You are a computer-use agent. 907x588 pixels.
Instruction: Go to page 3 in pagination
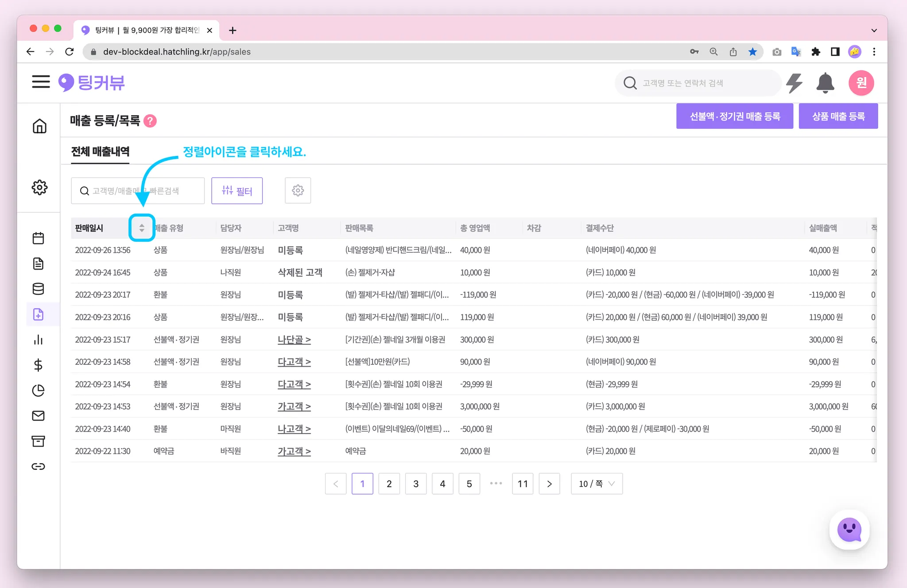pyautogui.click(x=416, y=484)
